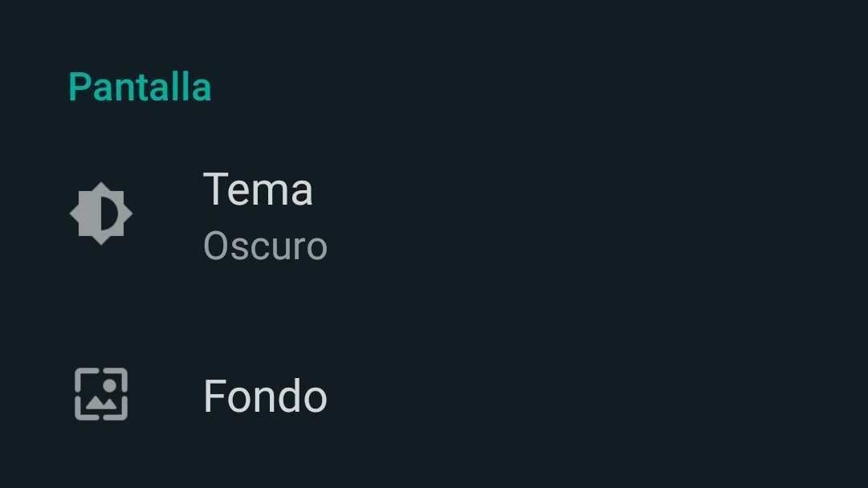Image resolution: width=868 pixels, height=488 pixels.
Task: Click the Oscuro theme value
Action: pos(265,246)
